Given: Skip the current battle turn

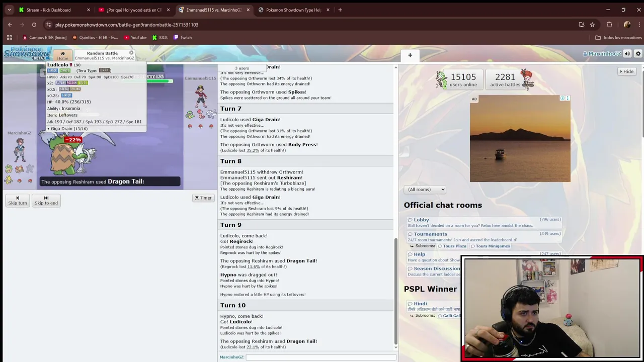Looking at the screenshot, I should point(18,200).
